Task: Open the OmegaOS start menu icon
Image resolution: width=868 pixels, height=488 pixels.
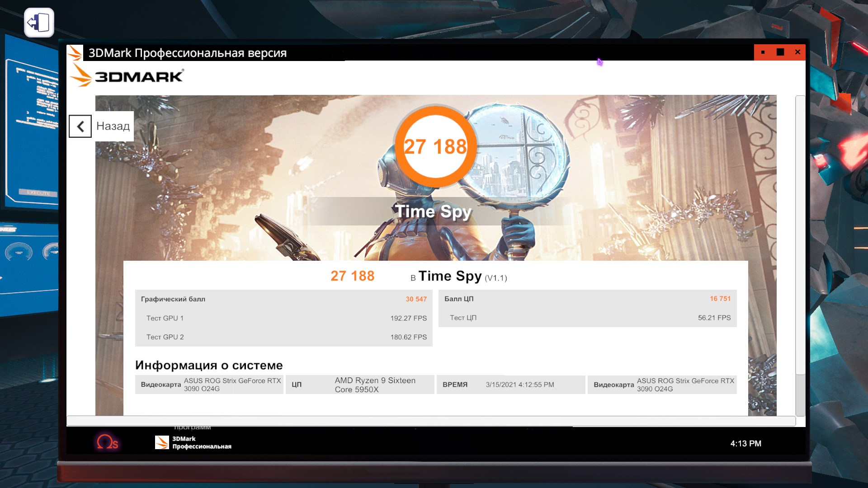Action: point(107,442)
